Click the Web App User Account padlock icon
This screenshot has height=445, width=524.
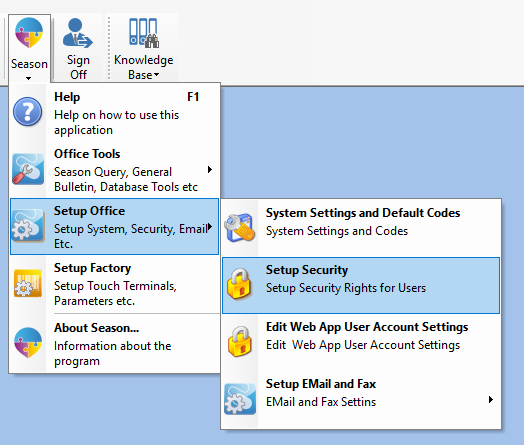click(x=240, y=341)
